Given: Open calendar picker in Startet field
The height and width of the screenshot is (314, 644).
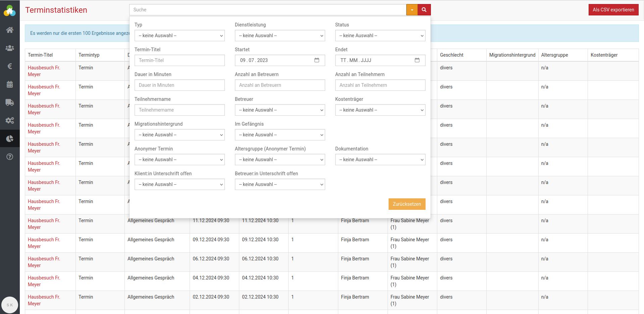Looking at the screenshot, I should (x=316, y=60).
